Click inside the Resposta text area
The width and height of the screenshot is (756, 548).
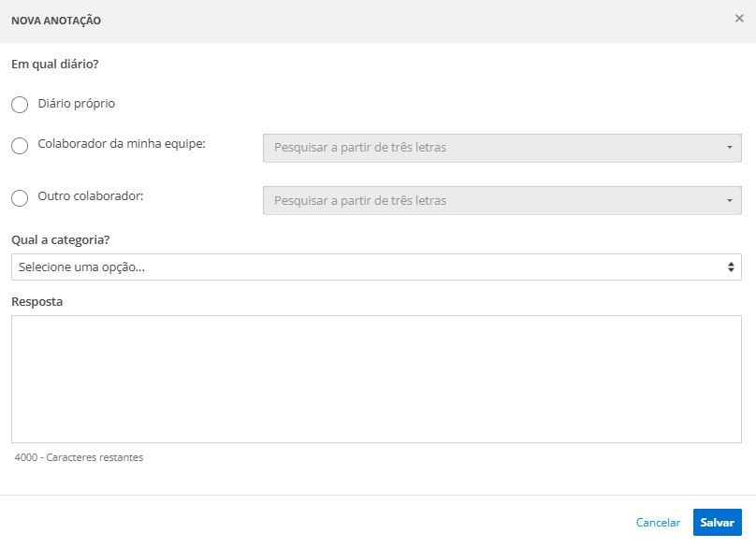[x=376, y=379]
